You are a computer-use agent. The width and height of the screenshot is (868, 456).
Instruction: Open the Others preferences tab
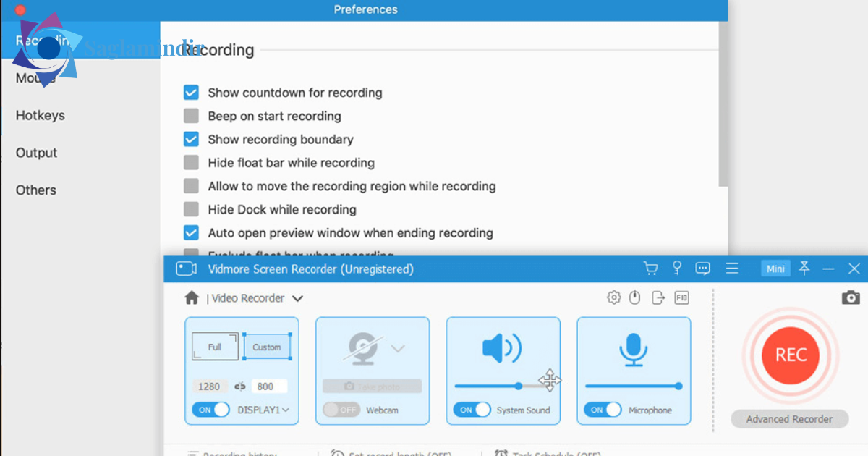click(35, 190)
